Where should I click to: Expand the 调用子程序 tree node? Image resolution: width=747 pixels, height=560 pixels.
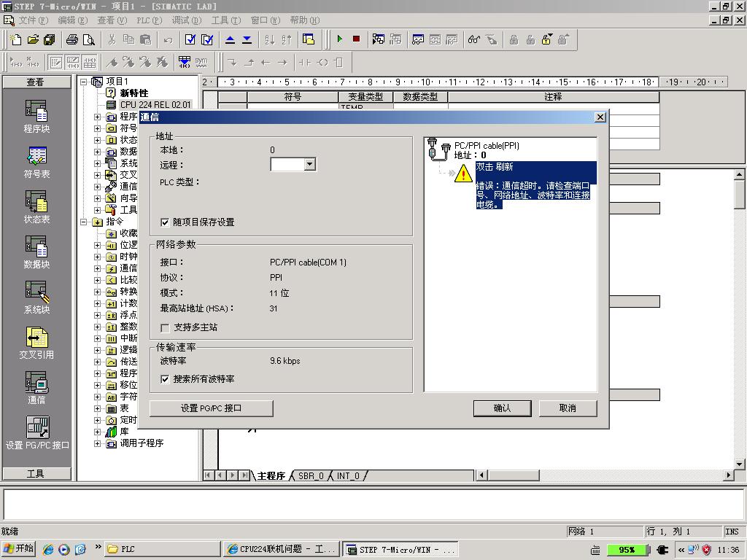point(98,443)
